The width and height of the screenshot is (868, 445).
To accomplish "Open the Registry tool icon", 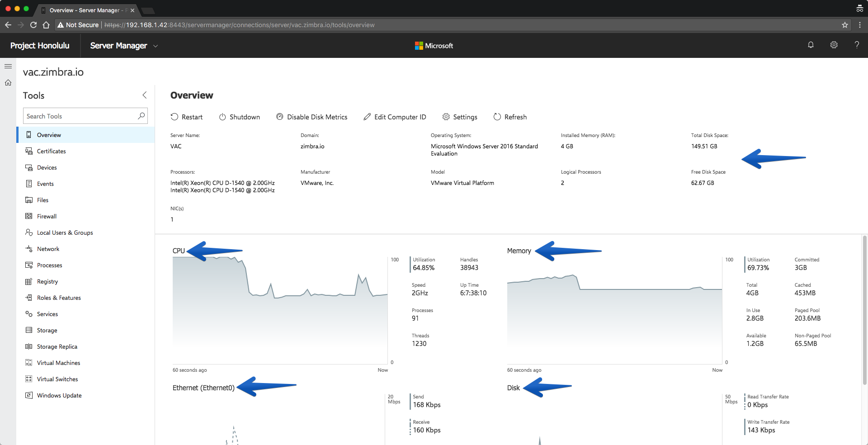I will (29, 281).
